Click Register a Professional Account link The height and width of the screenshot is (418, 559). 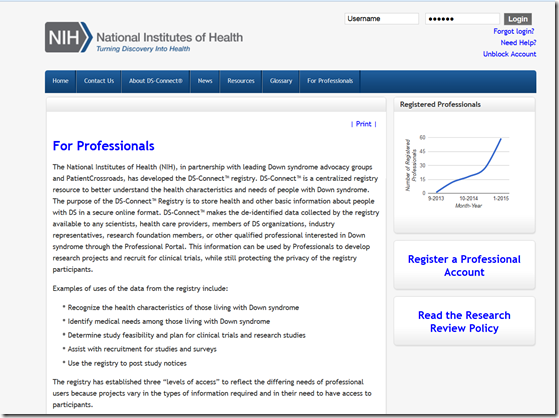click(464, 266)
